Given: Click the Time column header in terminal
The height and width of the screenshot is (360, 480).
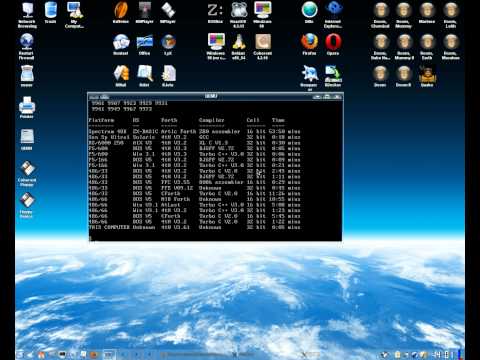Looking at the screenshot, I should point(278,120).
